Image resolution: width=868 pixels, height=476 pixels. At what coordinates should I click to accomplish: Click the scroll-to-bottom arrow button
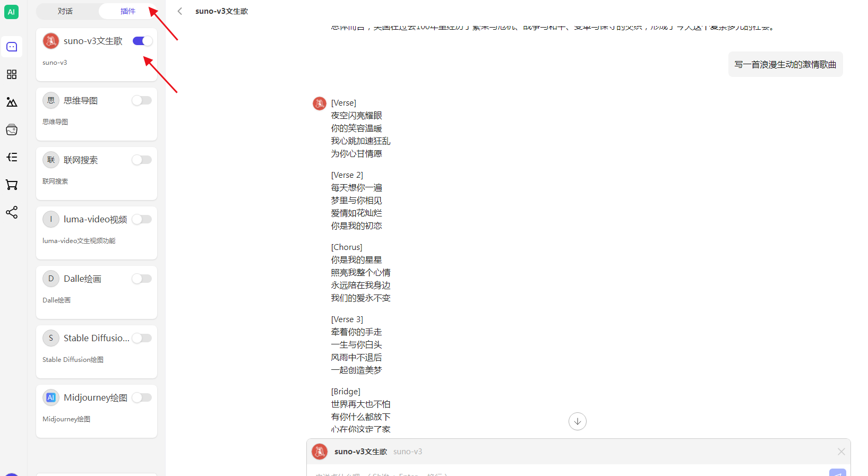578,421
